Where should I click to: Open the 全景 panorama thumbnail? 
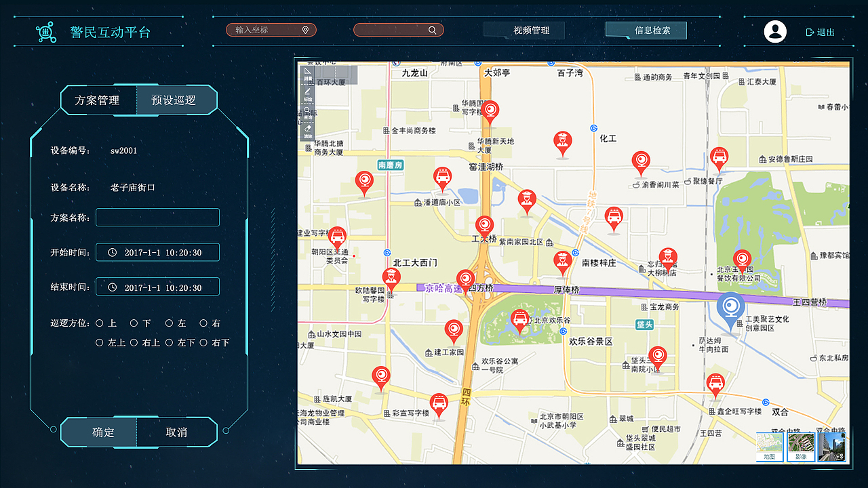pos(832,447)
